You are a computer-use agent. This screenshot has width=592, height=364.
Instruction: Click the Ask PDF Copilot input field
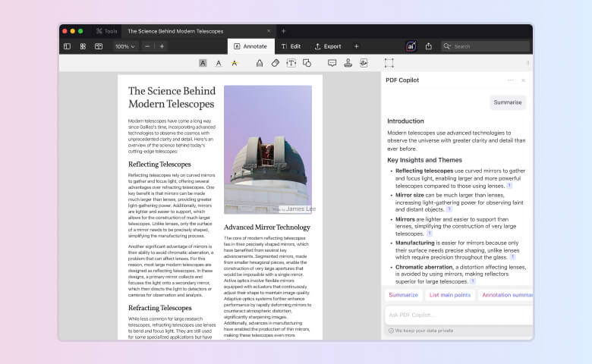(455, 315)
